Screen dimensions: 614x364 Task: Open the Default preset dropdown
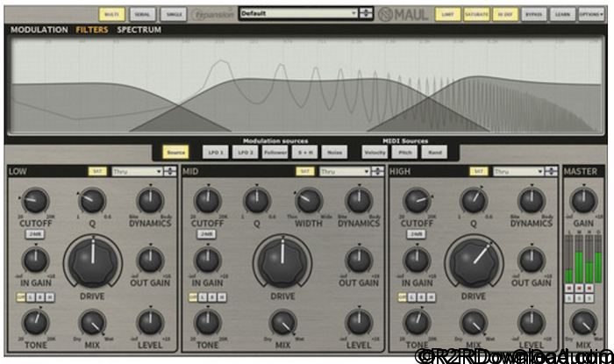coord(298,14)
